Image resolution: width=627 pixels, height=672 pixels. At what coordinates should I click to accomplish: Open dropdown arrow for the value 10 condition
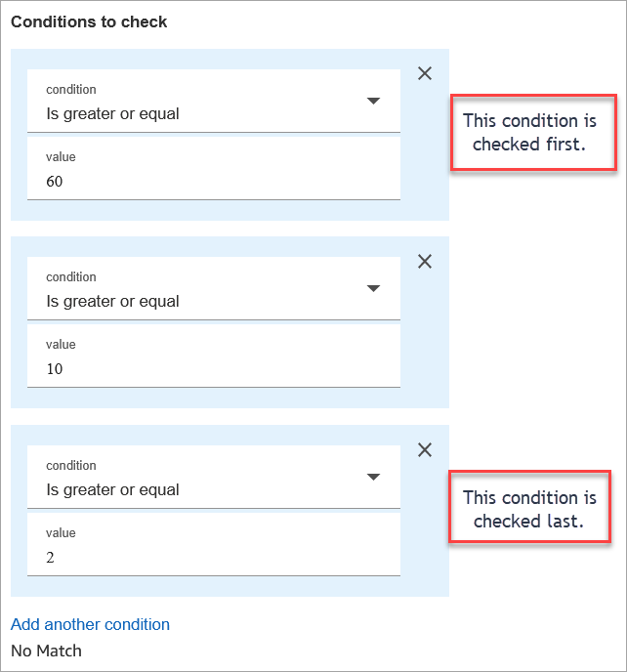point(373,288)
